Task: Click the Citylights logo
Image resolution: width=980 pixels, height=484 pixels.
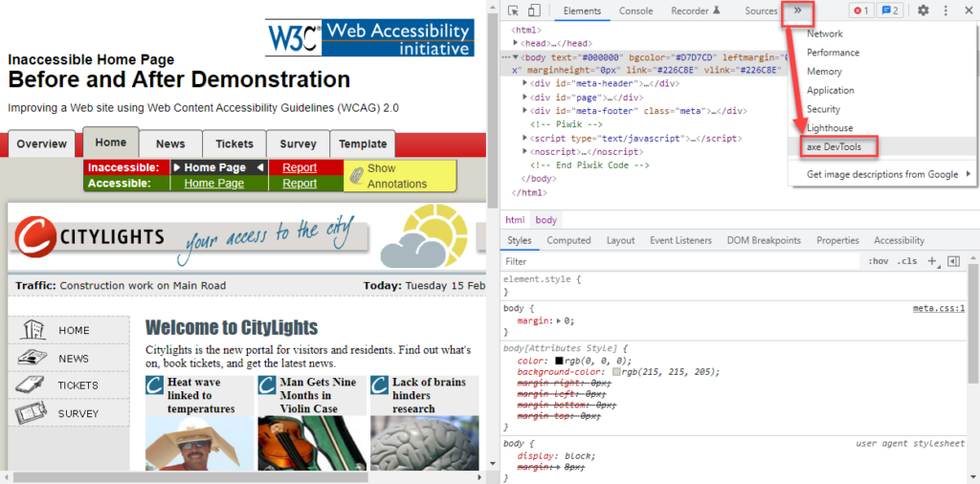Action: point(89,236)
